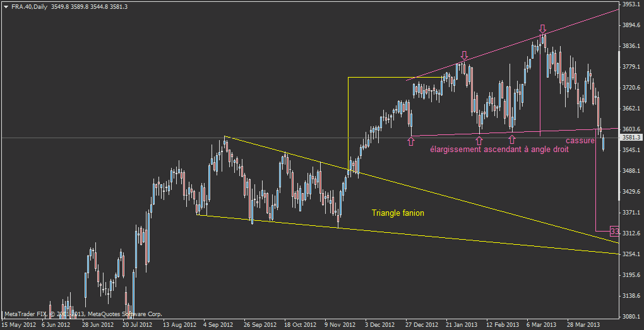Click the '4 Sep 2012' date label
Viewport: 644px width, 330px height.
click(218, 324)
